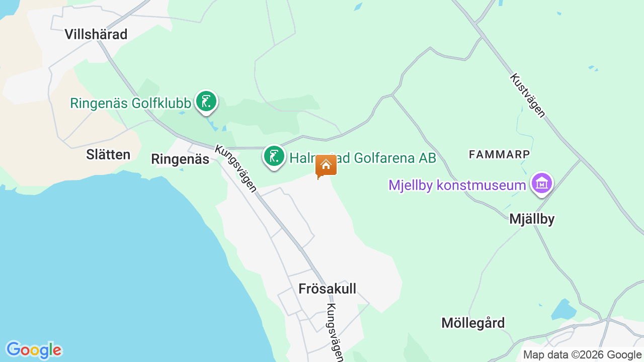Screen dimensions: 644x362
Task: Click the Villshärad place name
Action: [x=96, y=34]
